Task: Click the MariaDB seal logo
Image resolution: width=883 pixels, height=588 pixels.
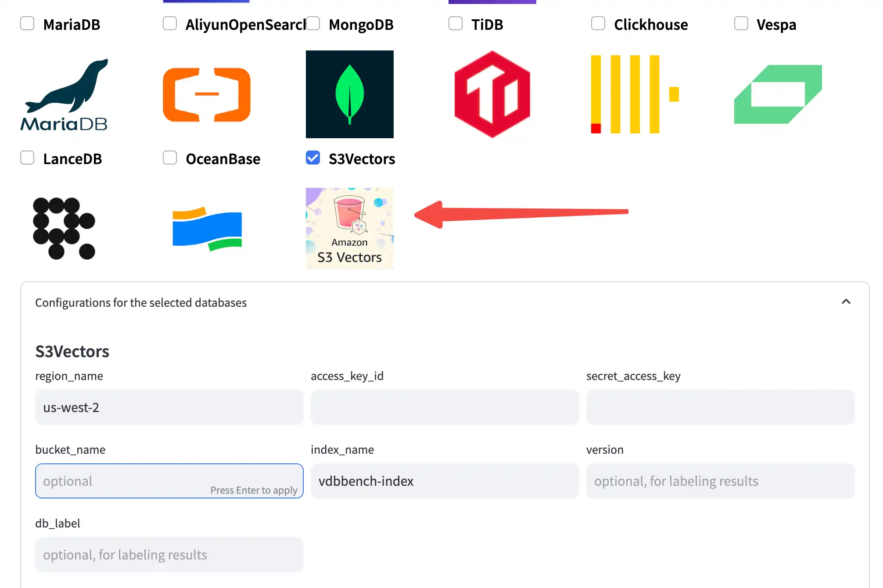Action: [x=64, y=94]
